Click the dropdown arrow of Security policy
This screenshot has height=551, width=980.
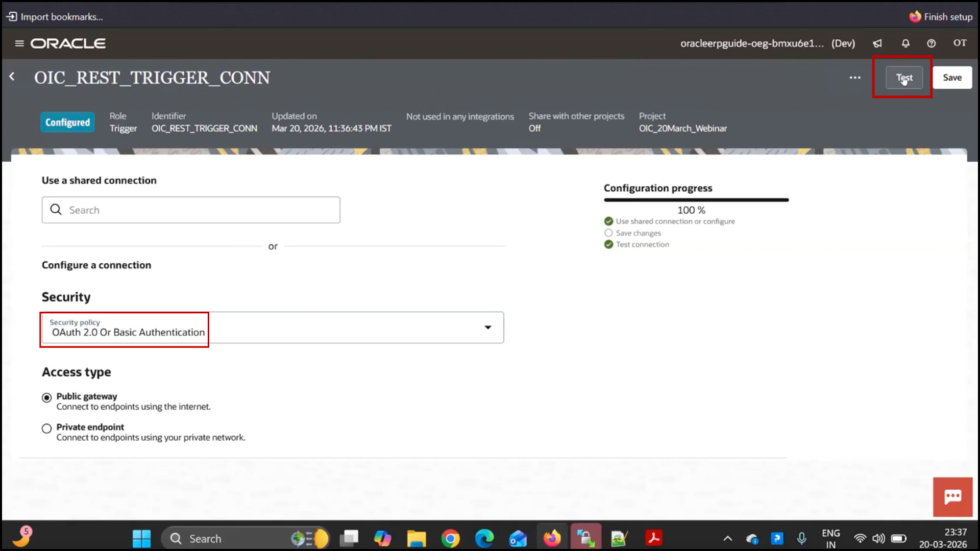pyautogui.click(x=488, y=328)
